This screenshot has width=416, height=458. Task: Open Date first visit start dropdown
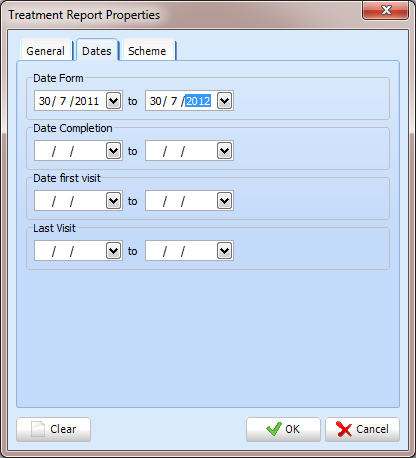pyautogui.click(x=113, y=201)
